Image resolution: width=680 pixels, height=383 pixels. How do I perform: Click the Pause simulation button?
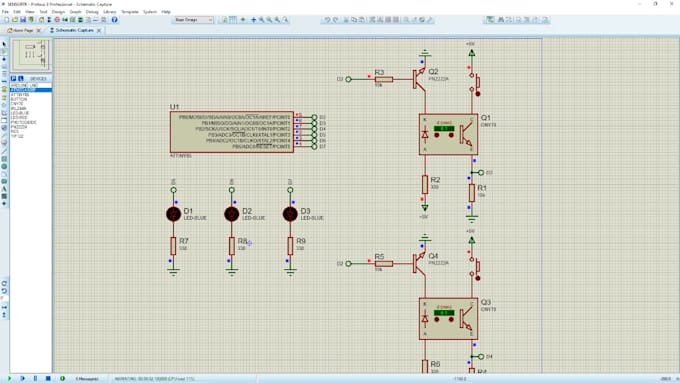coord(35,378)
